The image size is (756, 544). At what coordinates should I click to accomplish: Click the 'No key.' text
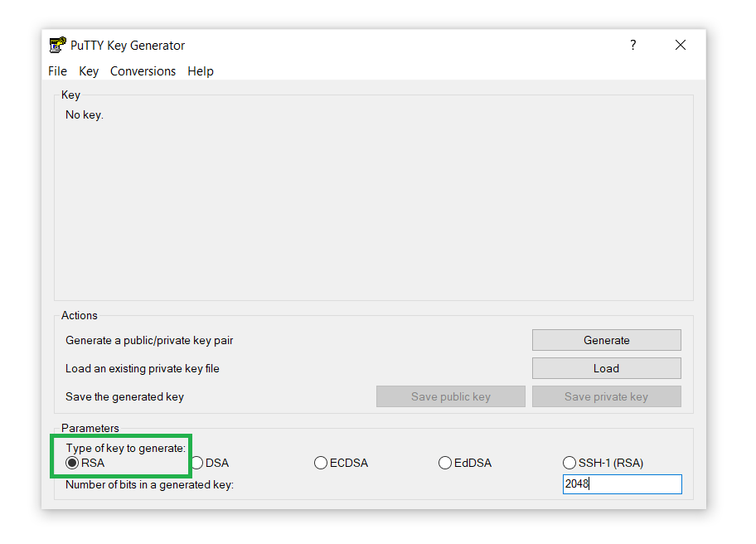tap(85, 115)
